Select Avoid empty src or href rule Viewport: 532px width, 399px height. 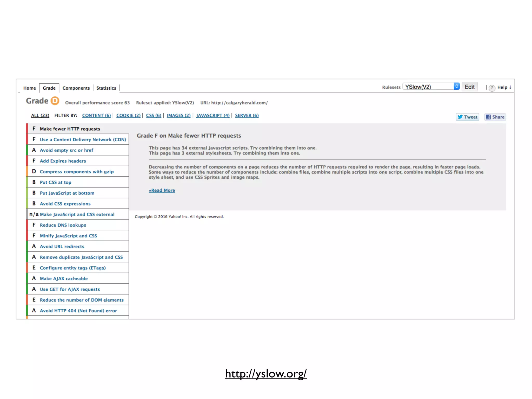[x=78, y=150]
